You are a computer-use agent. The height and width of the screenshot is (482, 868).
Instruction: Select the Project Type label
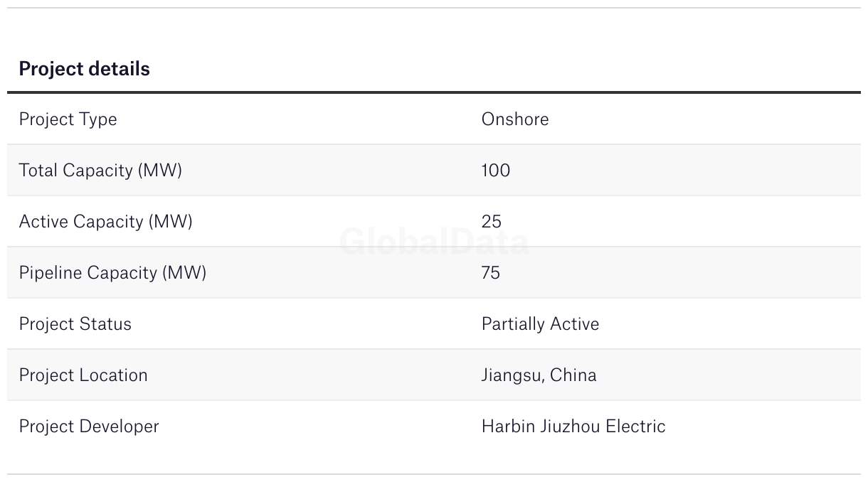(68, 119)
